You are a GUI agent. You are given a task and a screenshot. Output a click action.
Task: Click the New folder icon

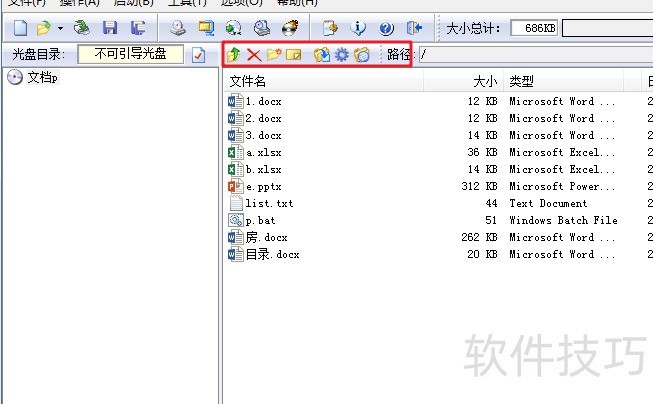coord(274,54)
